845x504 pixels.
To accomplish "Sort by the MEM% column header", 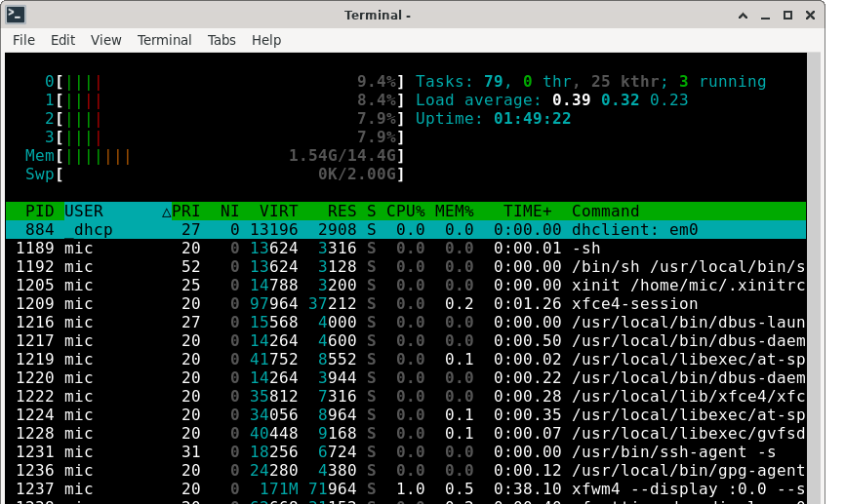I will [x=455, y=212].
